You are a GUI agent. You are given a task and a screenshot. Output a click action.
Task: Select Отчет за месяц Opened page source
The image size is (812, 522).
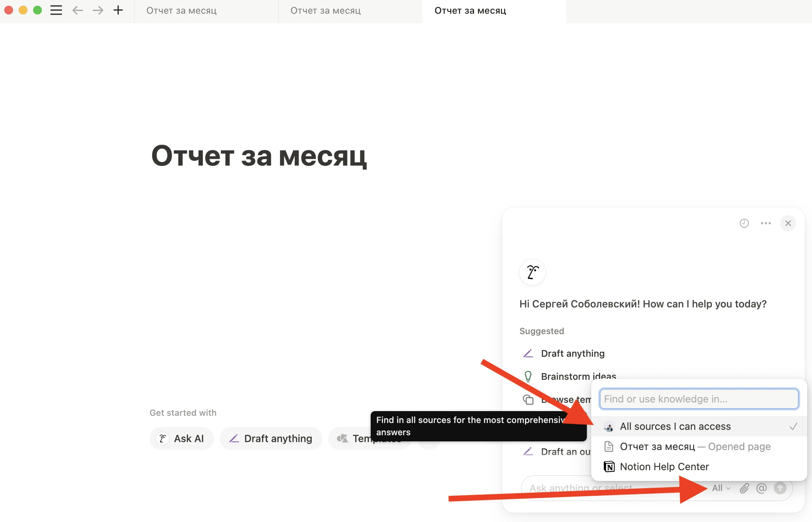[x=699, y=446]
